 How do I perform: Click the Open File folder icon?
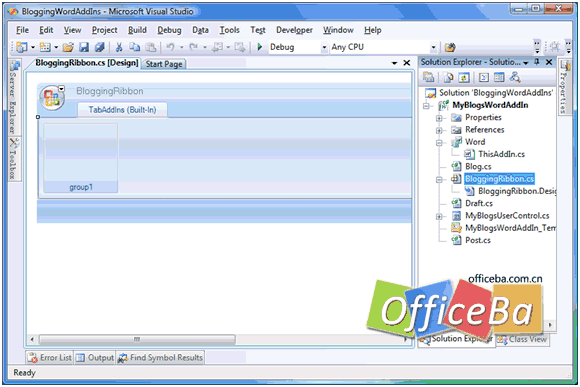tap(68, 47)
